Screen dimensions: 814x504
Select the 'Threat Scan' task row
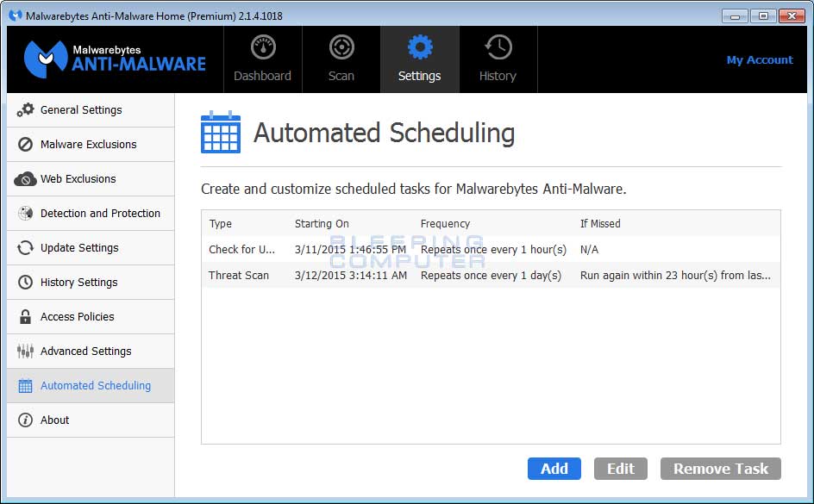click(491, 276)
